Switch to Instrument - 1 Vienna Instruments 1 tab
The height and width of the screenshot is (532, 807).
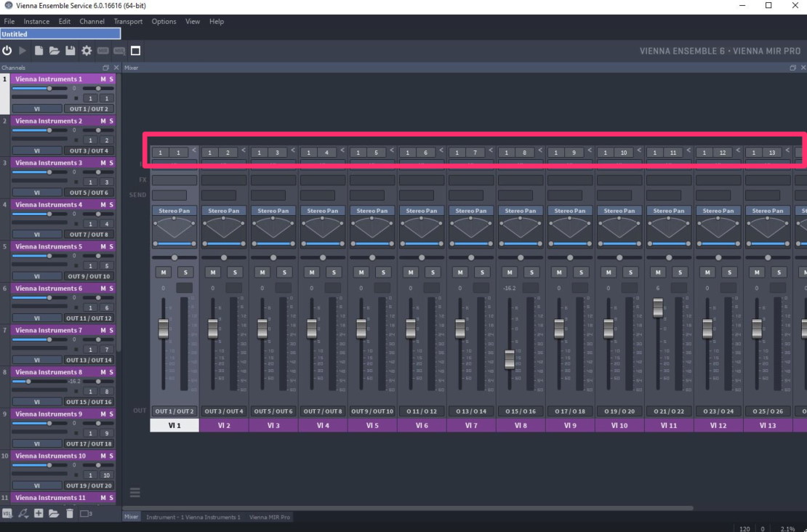point(193,517)
